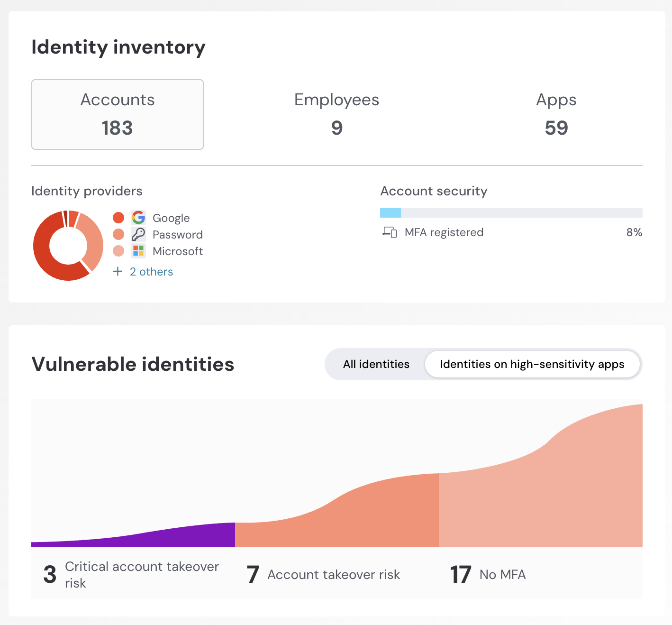
Task: Click the Password legend color dot
Action: point(118,234)
